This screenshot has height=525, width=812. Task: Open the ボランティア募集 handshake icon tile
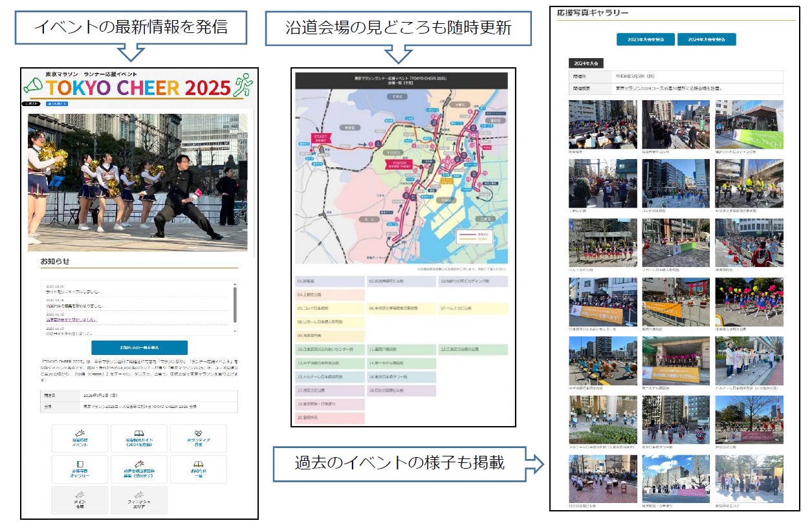click(x=199, y=438)
